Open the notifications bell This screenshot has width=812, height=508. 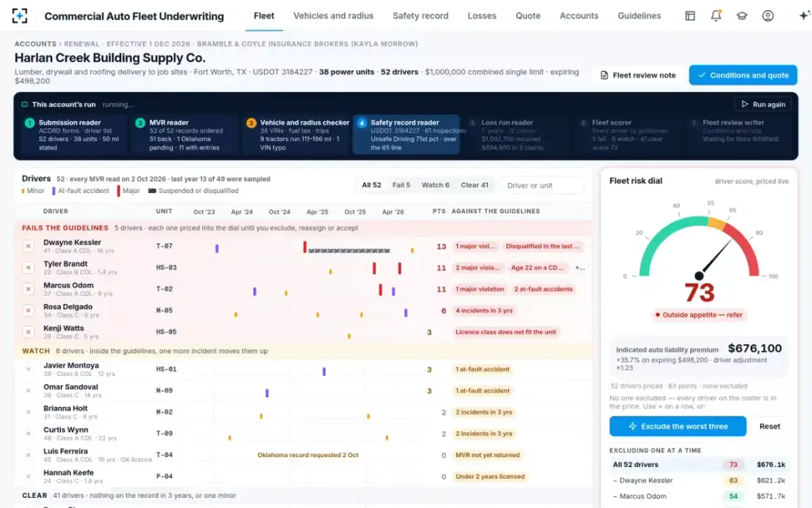[716, 16]
